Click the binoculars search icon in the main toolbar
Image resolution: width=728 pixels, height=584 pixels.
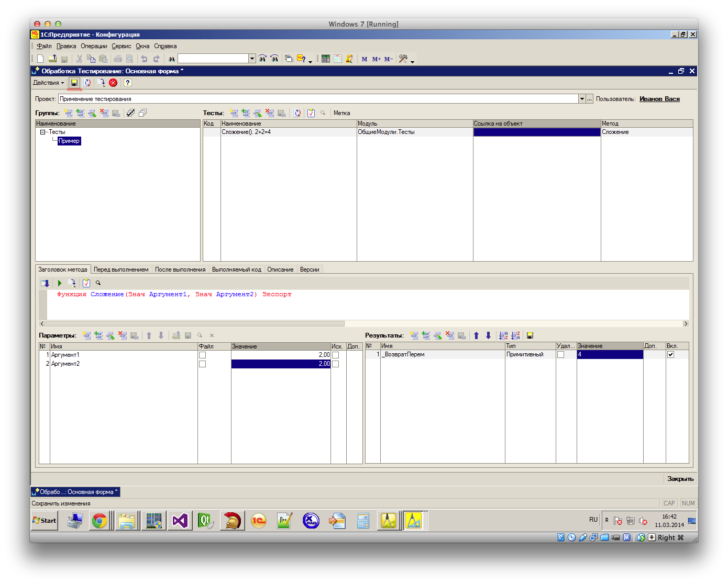(x=172, y=59)
